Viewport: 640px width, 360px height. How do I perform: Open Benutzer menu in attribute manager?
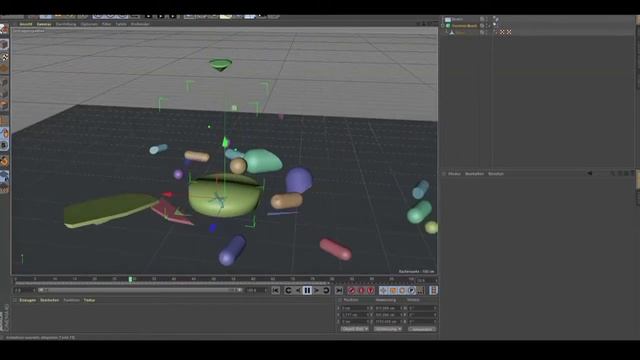[x=496, y=174]
